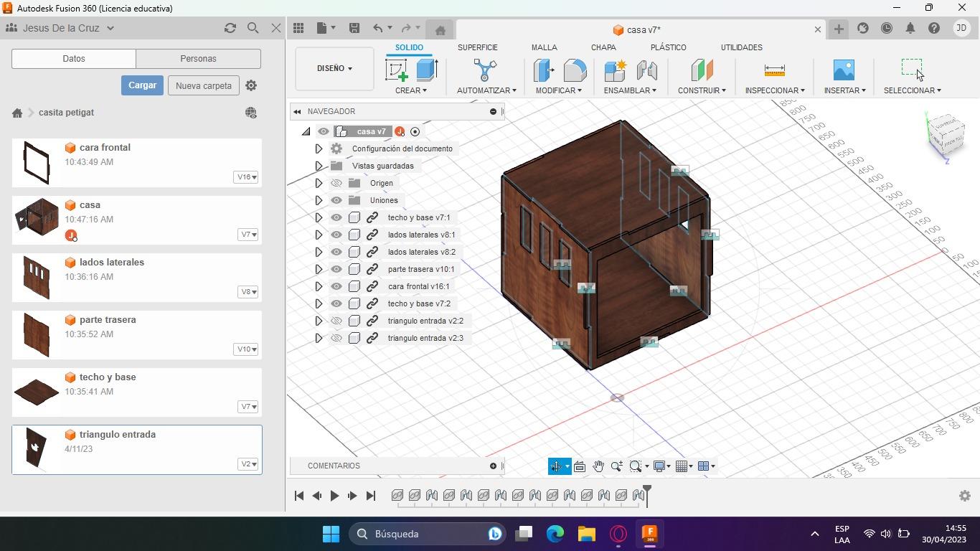Click the New Component assemble icon
The width and height of the screenshot is (980, 551).
[x=616, y=70]
